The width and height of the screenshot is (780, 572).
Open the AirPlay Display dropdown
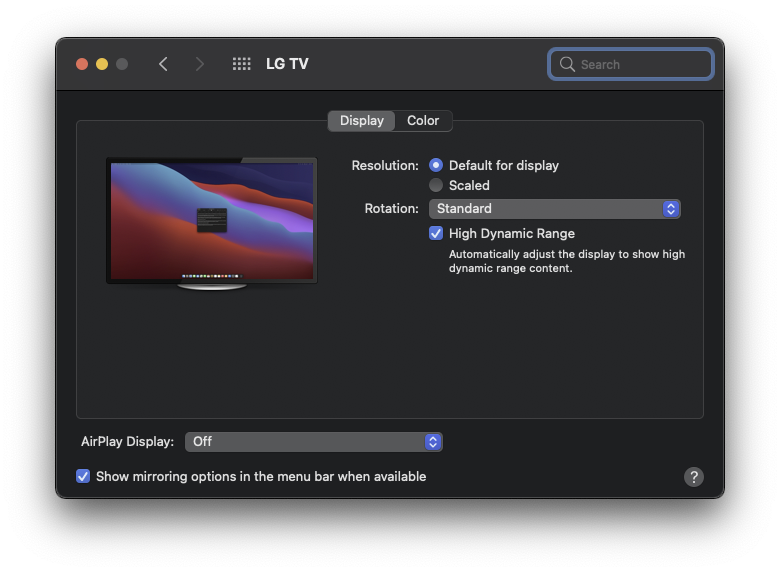[314, 442]
